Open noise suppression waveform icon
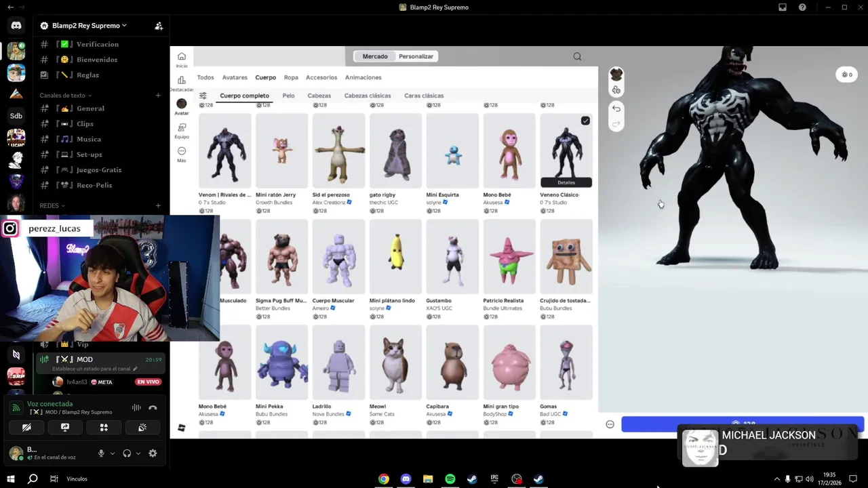This screenshot has height=488, width=868. click(x=136, y=407)
